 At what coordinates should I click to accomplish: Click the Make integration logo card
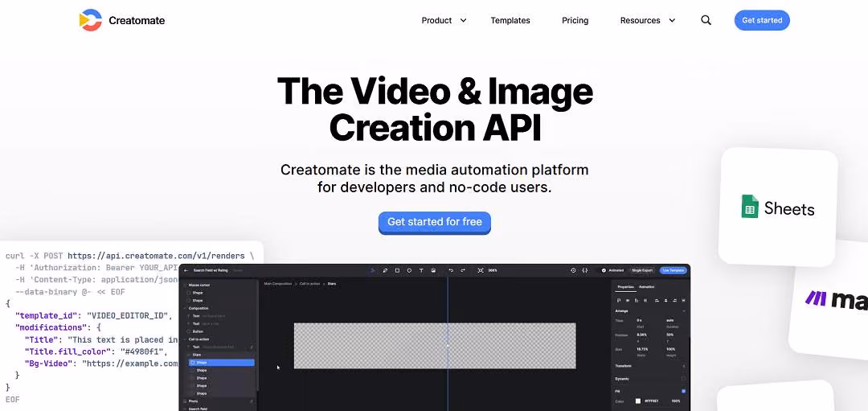pyautogui.click(x=830, y=300)
